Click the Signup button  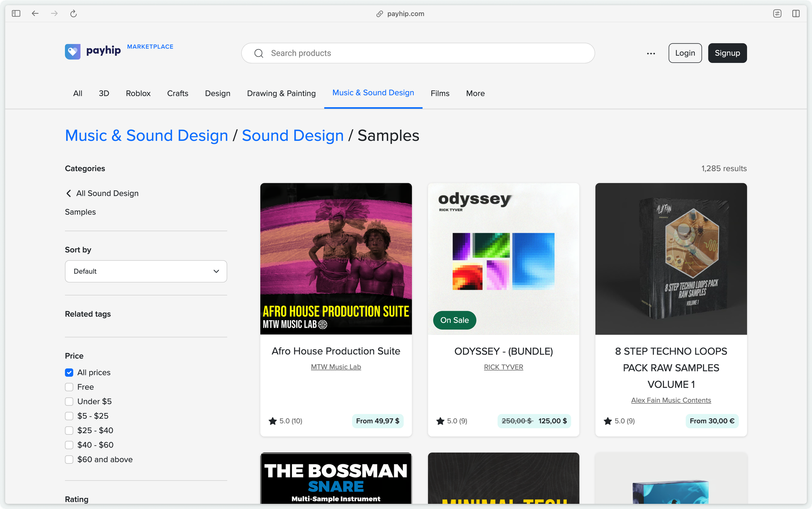(727, 53)
